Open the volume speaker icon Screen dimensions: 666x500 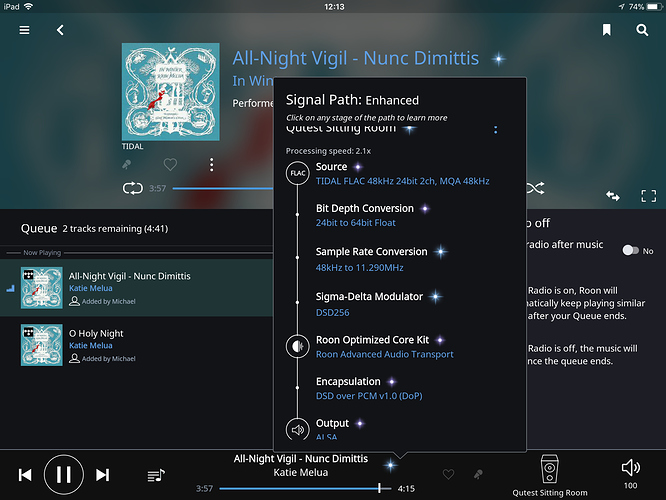pyautogui.click(x=630, y=468)
